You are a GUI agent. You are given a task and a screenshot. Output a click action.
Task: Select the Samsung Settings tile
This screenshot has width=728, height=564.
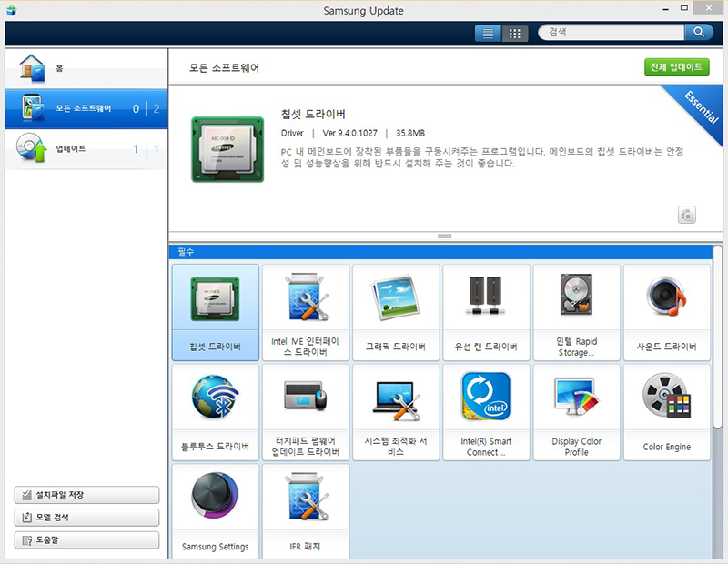click(x=216, y=511)
